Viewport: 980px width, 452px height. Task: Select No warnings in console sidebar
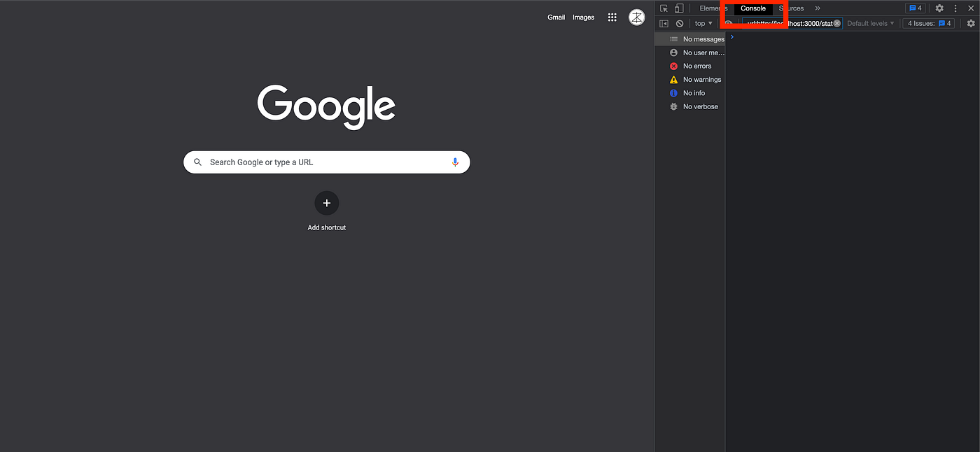click(x=689, y=80)
